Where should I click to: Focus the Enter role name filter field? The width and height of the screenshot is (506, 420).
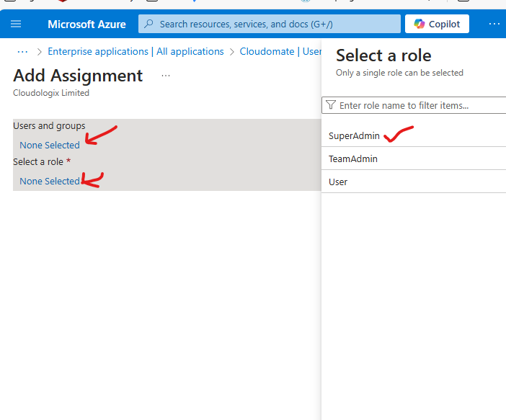click(414, 105)
